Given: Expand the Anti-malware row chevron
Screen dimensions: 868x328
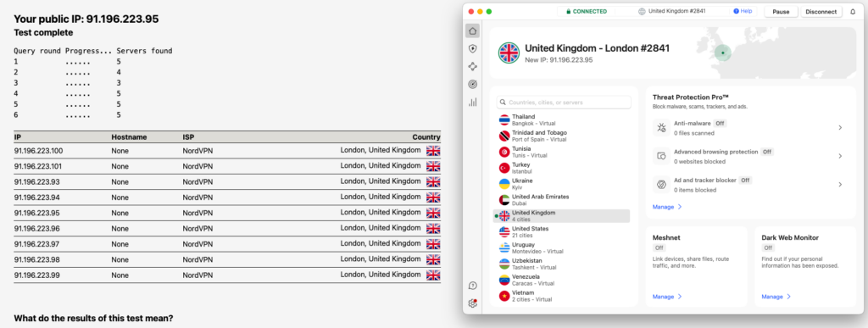Looking at the screenshot, I should point(840,128).
